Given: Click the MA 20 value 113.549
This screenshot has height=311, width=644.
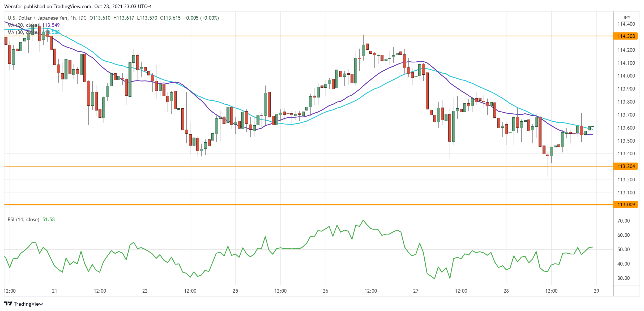Looking at the screenshot, I should tap(51, 25).
